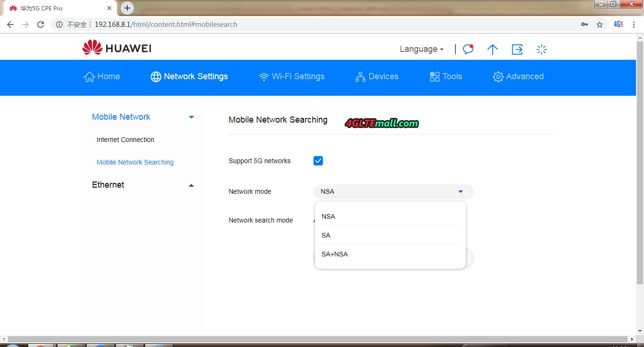The image size is (644, 347).
Task: Open the messages chat bubble icon
Action: pyautogui.click(x=468, y=49)
